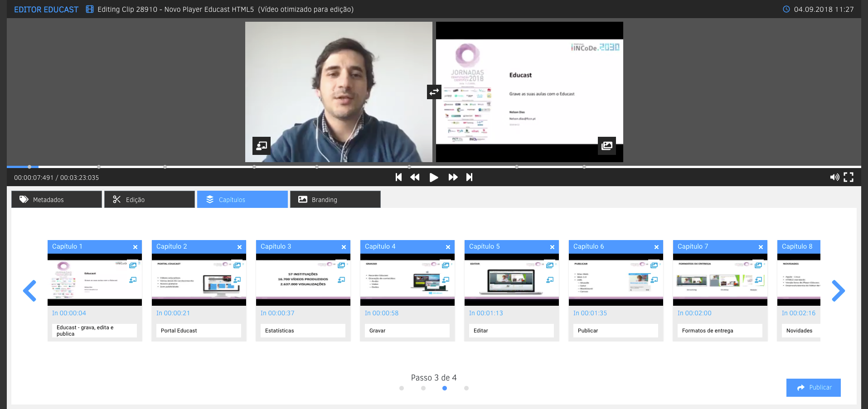The image size is (868, 409).
Task: Jump to chapter time In 00:01:35
Action: [x=590, y=313]
